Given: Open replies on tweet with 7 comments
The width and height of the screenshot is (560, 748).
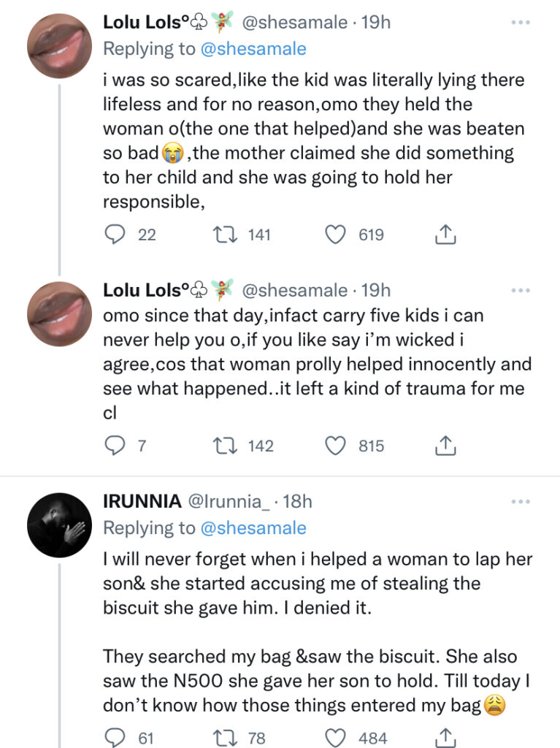Looking at the screenshot, I should coord(114,446).
